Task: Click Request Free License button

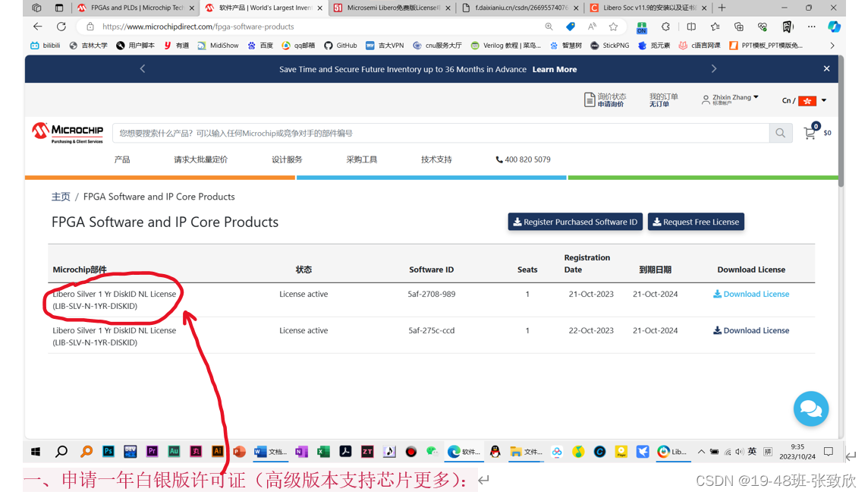Action: click(x=696, y=222)
